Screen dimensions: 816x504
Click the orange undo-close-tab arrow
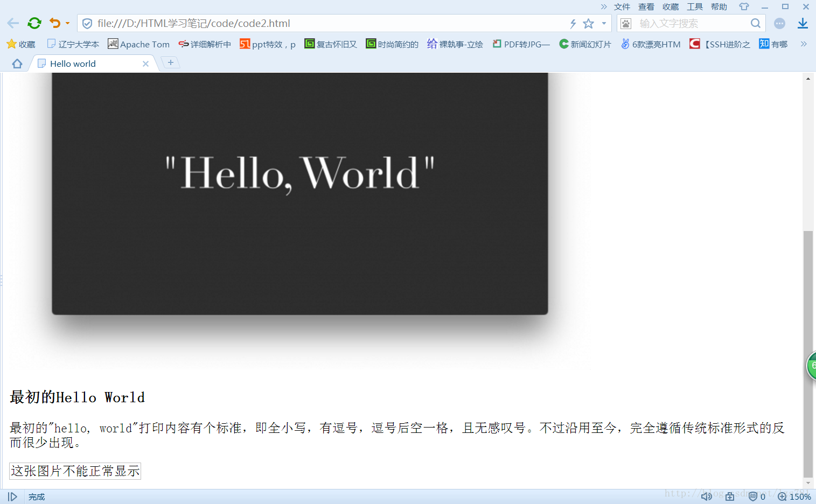55,23
